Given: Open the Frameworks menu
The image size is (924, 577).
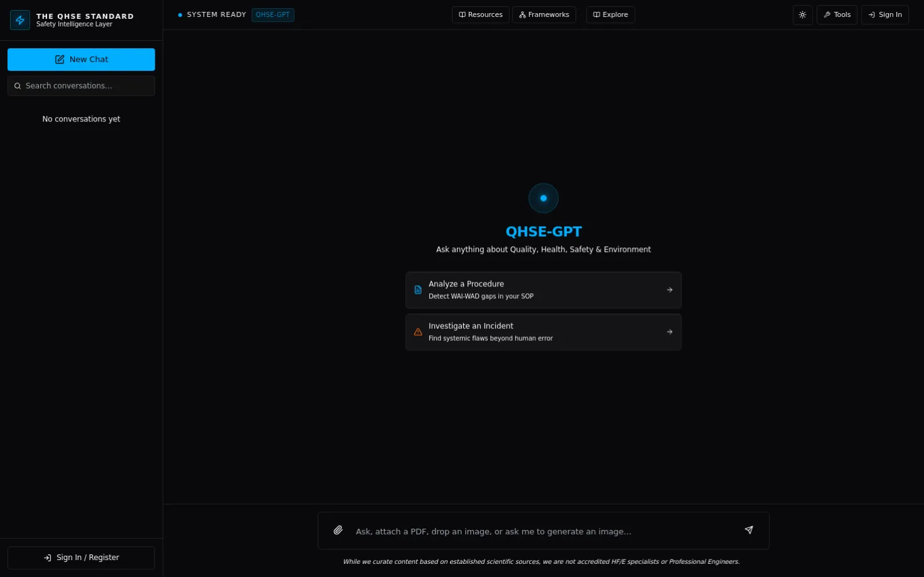Looking at the screenshot, I should tap(544, 15).
